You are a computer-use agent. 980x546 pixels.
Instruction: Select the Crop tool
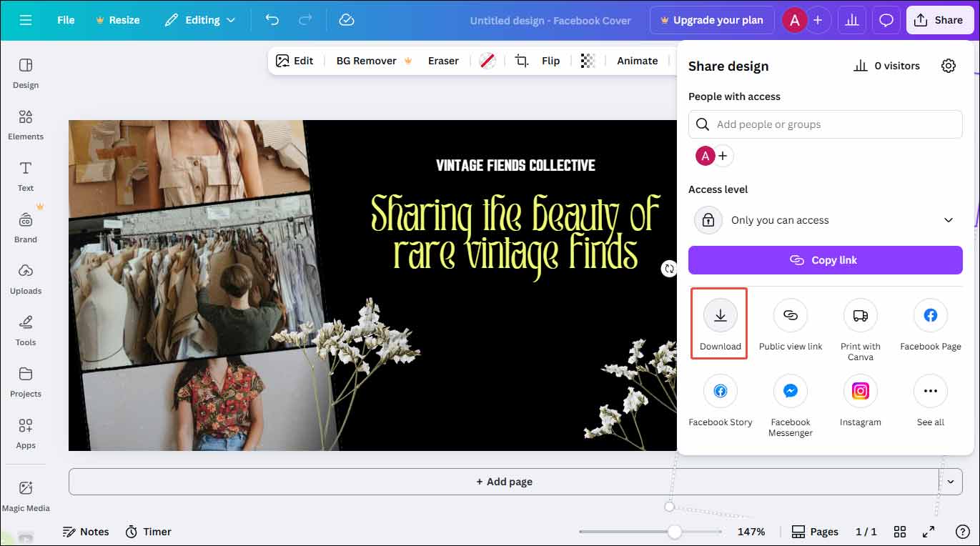(523, 61)
